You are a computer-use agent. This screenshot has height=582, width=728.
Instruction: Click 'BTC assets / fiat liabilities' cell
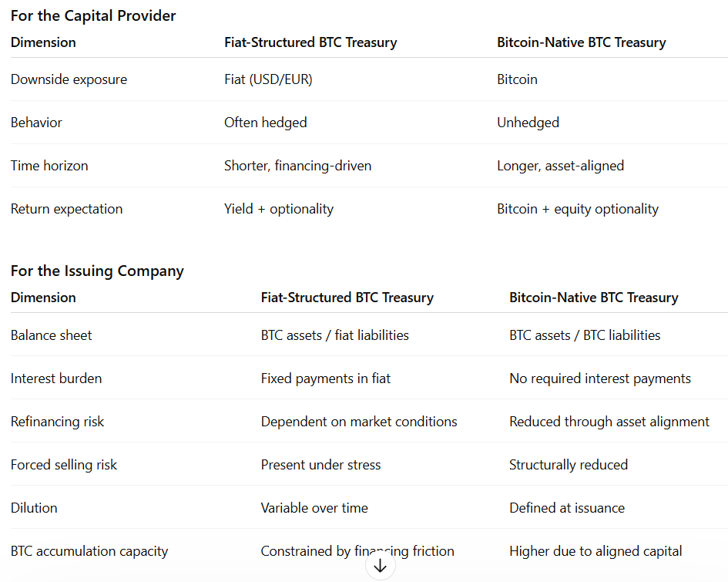pos(335,335)
